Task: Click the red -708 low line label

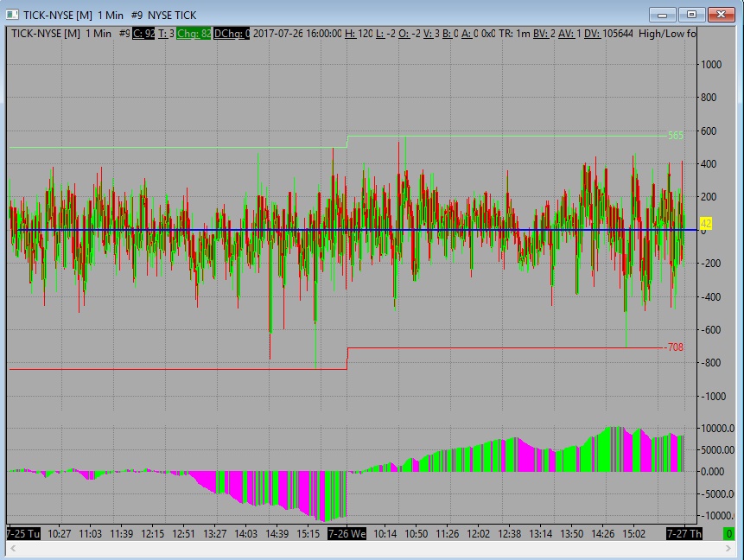Action: 674,347
